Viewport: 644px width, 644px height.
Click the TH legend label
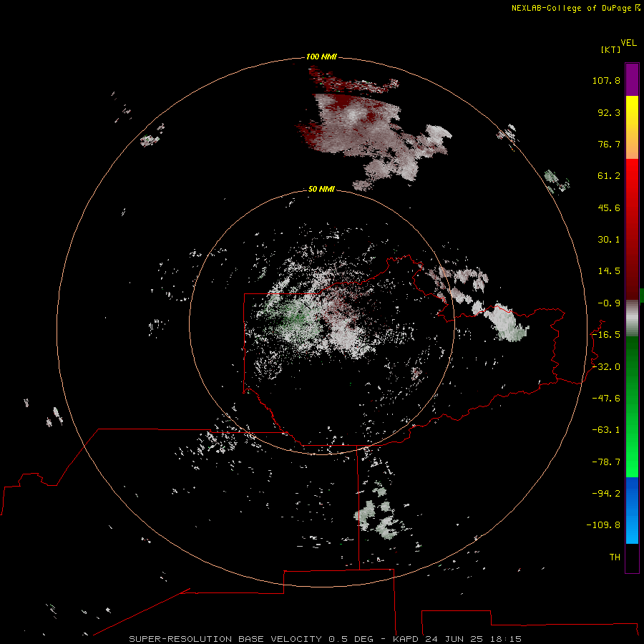tap(615, 557)
